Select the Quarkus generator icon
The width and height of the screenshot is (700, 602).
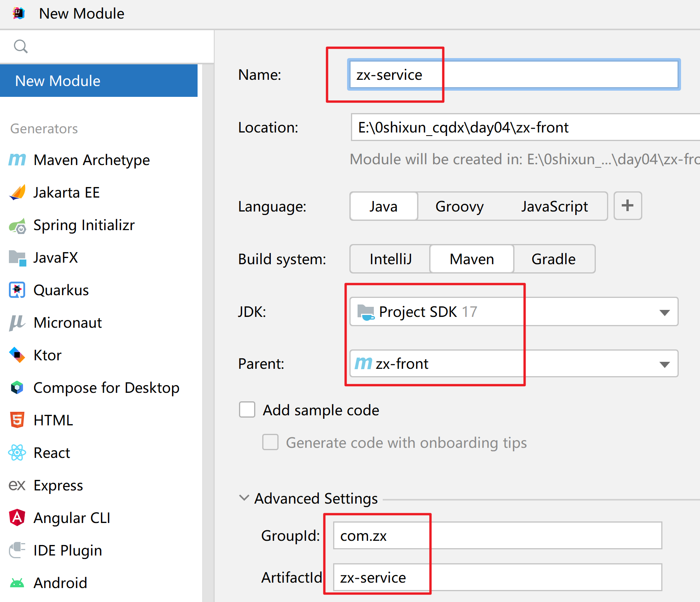point(17,290)
